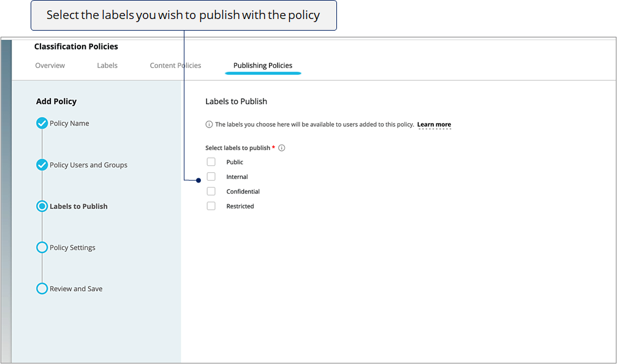Enable the Confidential label checkbox
The height and width of the screenshot is (364, 617).
(211, 191)
